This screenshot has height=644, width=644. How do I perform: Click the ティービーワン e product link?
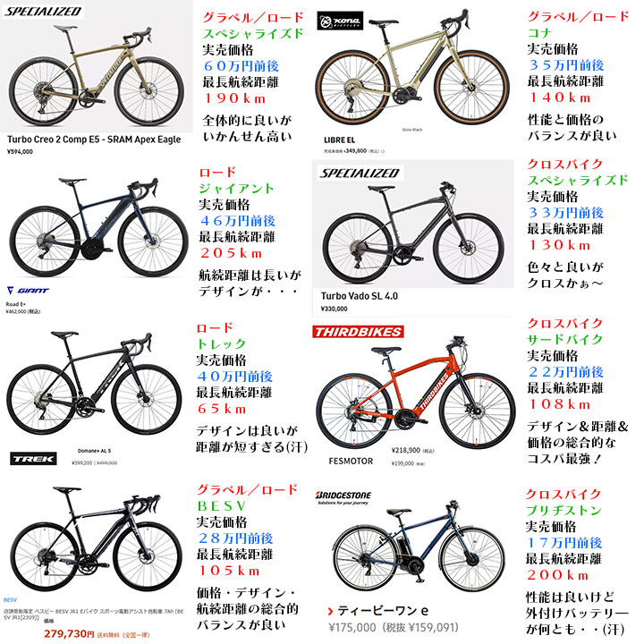tap(383, 611)
